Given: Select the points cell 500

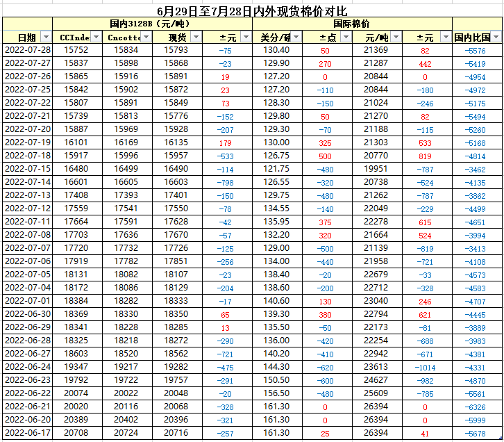Looking at the screenshot, I should click(327, 156).
